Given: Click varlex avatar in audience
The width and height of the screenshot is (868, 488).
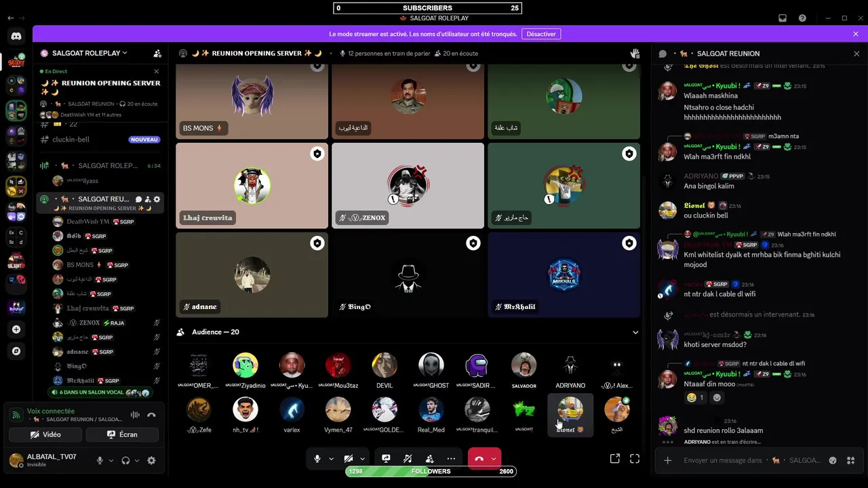Looking at the screenshot, I should point(292,409).
